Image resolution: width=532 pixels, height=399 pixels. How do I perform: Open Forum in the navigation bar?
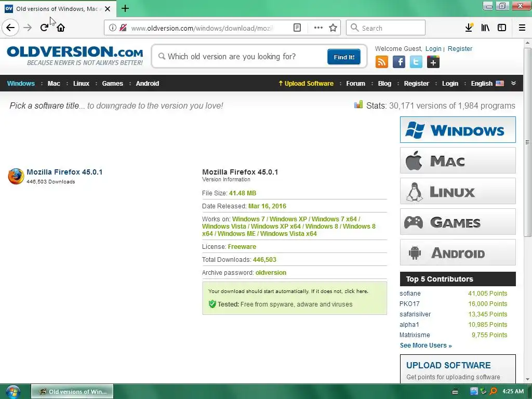point(355,84)
